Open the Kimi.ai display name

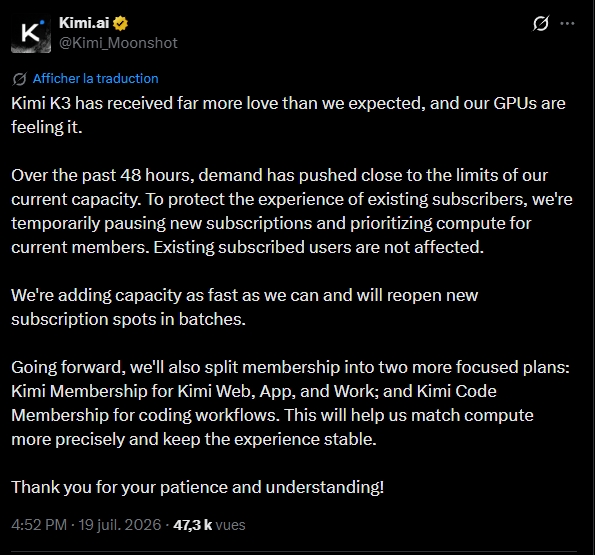pyautogui.click(x=84, y=23)
